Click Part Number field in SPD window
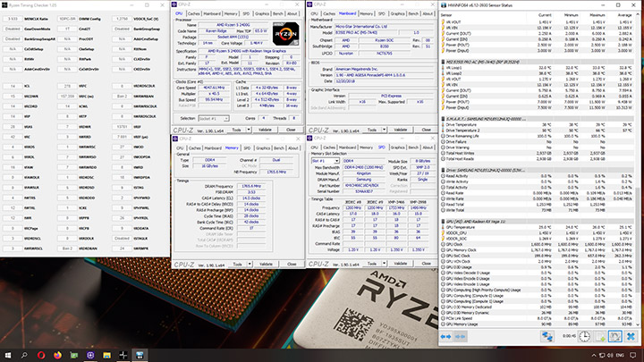Image resolution: width=644 pixels, height=362 pixels. [x=363, y=185]
